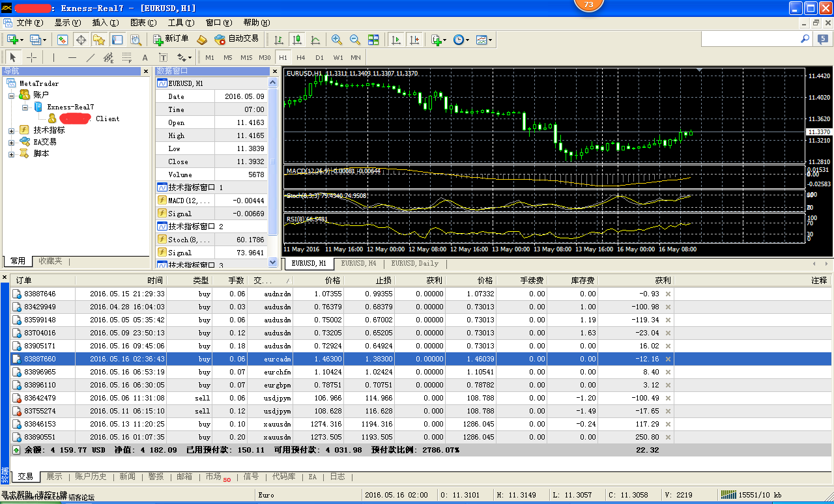Open the 账户历史 terminal tab
The width and height of the screenshot is (834, 504).
(x=91, y=477)
